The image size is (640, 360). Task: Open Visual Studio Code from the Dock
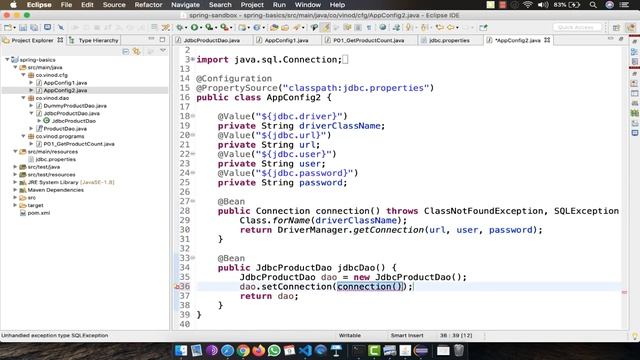305,350
